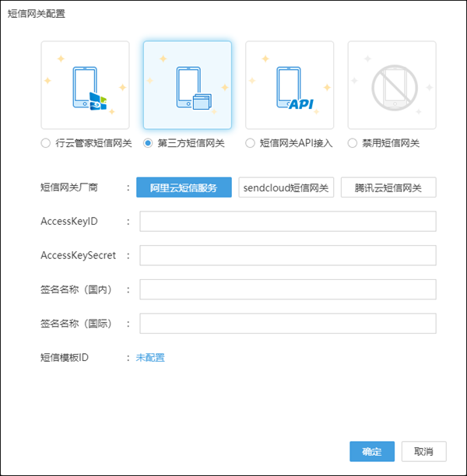Click the AccessKeyID input field
This screenshot has width=467, height=476.
tap(287, 222)
